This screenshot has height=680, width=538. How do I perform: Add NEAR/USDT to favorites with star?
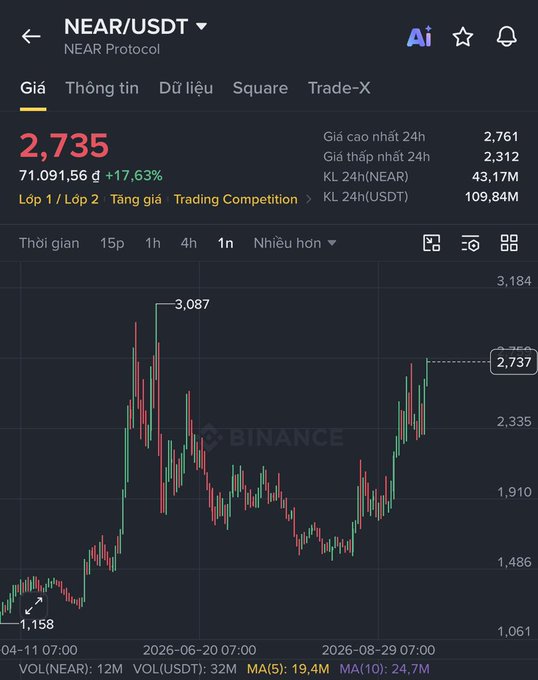[x=463, y=36]
